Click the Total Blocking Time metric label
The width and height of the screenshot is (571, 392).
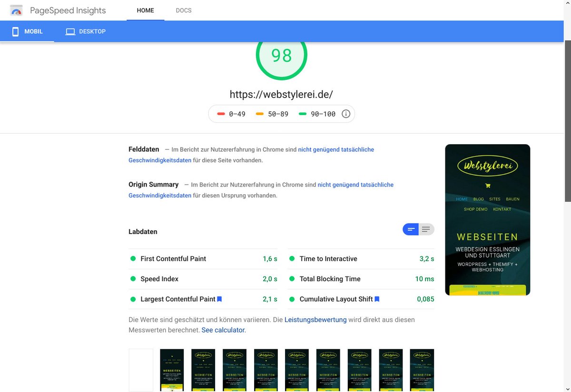tap(330, 279)
